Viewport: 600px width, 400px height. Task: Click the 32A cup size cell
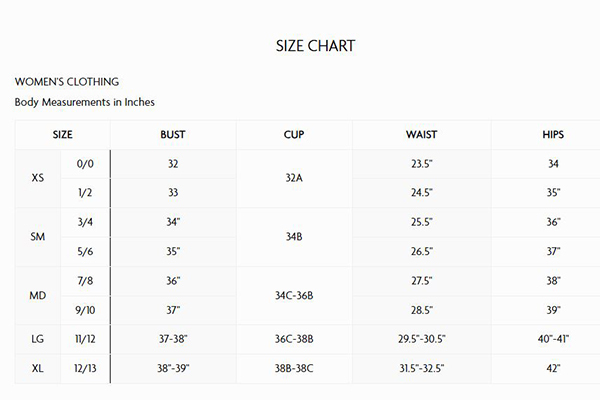[294, 178]
